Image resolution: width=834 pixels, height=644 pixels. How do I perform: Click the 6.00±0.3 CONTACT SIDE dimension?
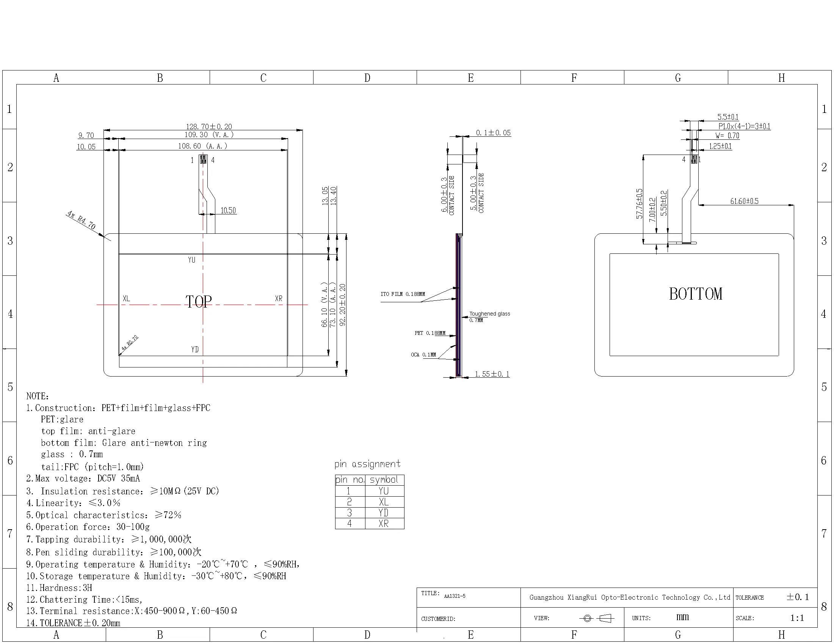[448, 195]
